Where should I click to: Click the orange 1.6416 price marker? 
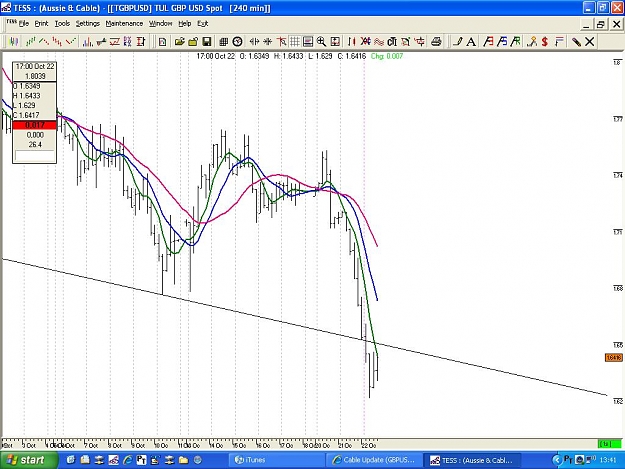tap(613, 357)
